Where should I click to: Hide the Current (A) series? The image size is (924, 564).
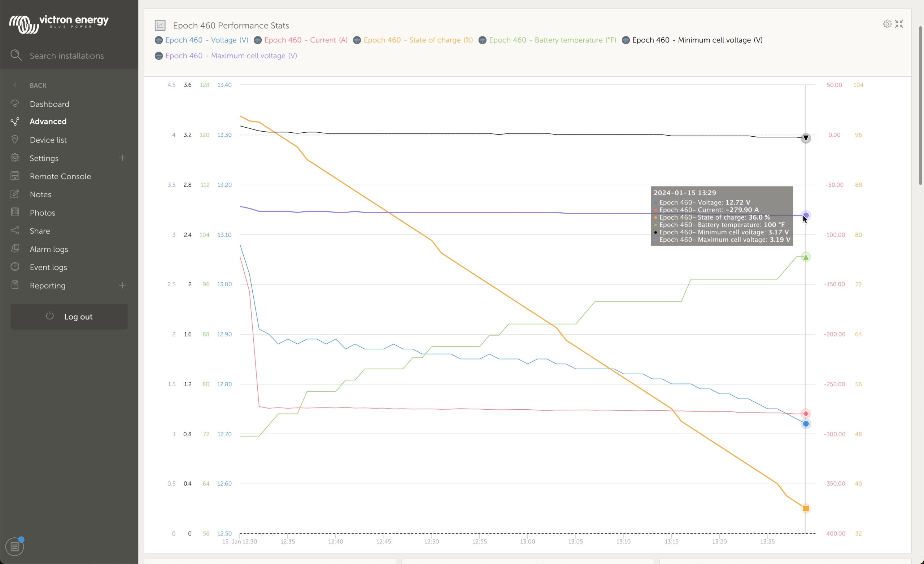[305, 40]
